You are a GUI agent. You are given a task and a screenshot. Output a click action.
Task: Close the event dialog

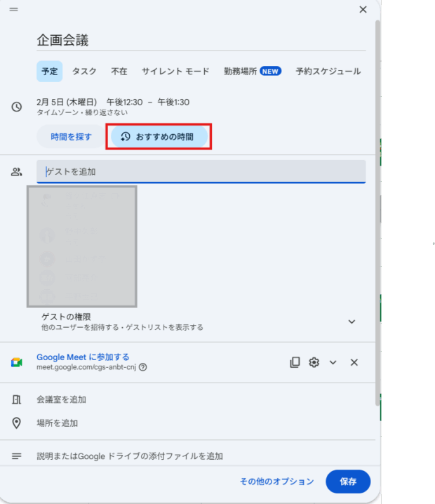[x=363, y=10]
